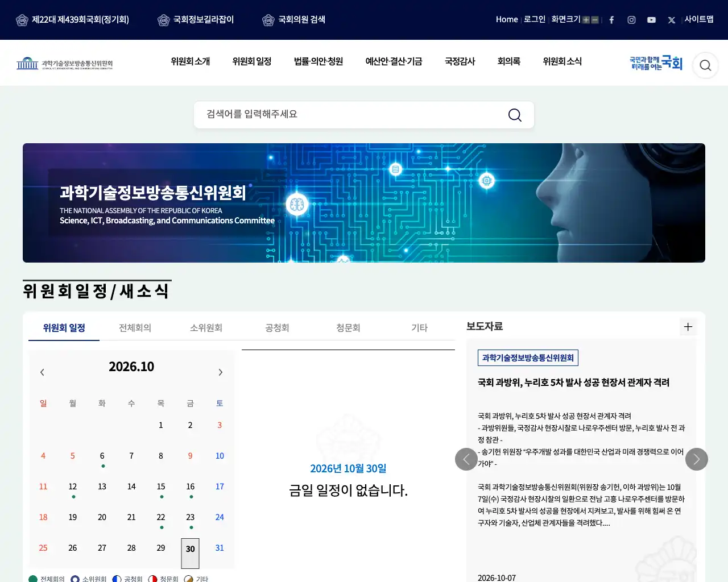Select October 30 in the calendar
This screenshot has height=582, width=728.
[x=191, y=553]
